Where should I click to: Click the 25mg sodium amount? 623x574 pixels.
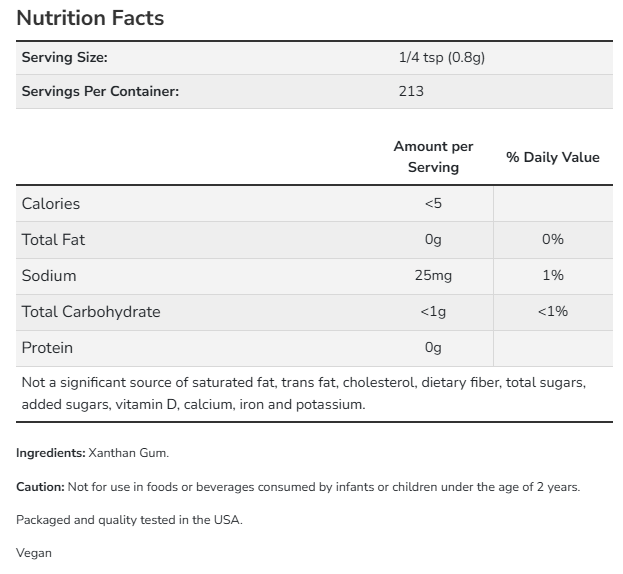coord(432,275)
